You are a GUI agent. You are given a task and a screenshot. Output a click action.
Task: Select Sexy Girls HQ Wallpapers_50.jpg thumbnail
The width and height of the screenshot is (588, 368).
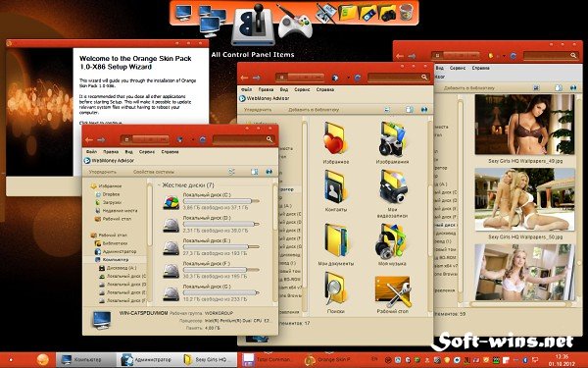tap(524, 199)
